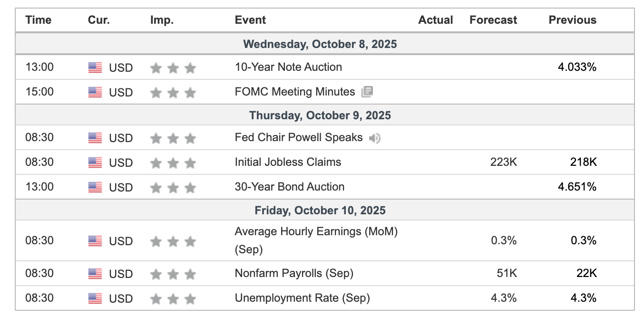
Task: Click US flag on Fed Chair Powell Speaks row
Action: pyautogui.click(x=95, y=138)
